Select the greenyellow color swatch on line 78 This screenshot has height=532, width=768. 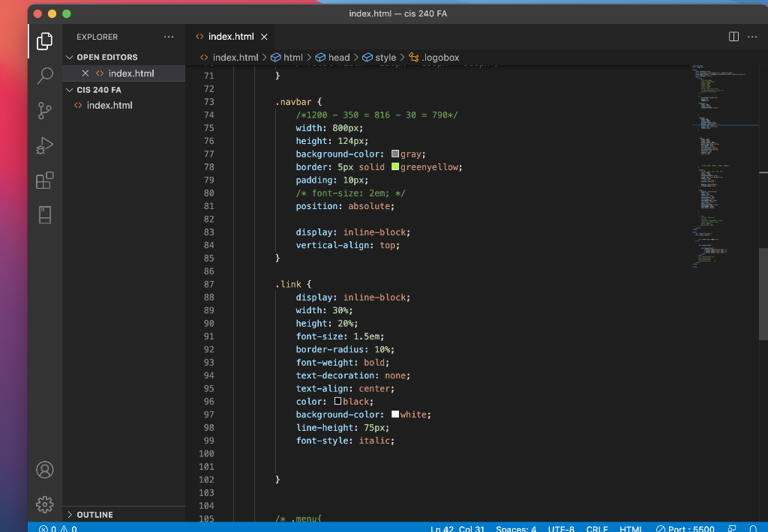pyautogui.click(x=395, y=166)
